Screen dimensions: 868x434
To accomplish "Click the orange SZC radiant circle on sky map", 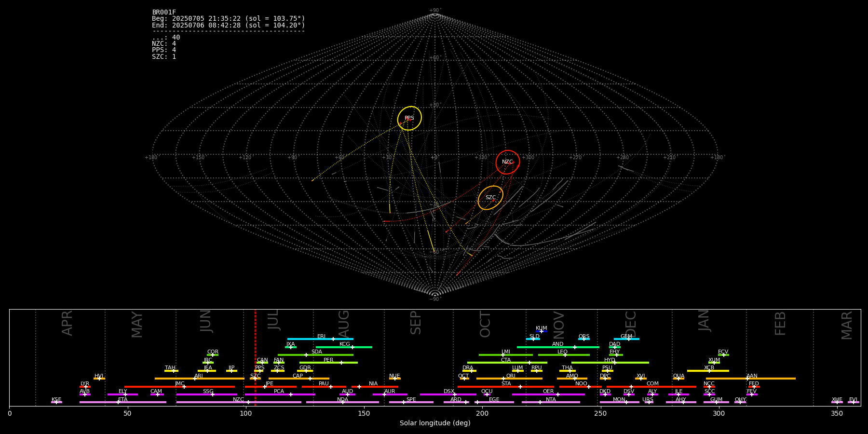I will (490, 198).
